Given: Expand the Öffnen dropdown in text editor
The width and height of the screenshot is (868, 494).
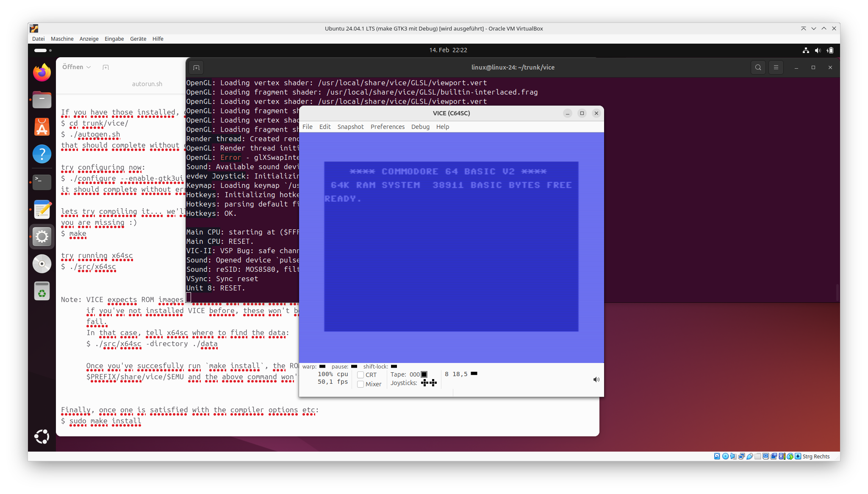Looking at the screenshot, I should 77,67.
